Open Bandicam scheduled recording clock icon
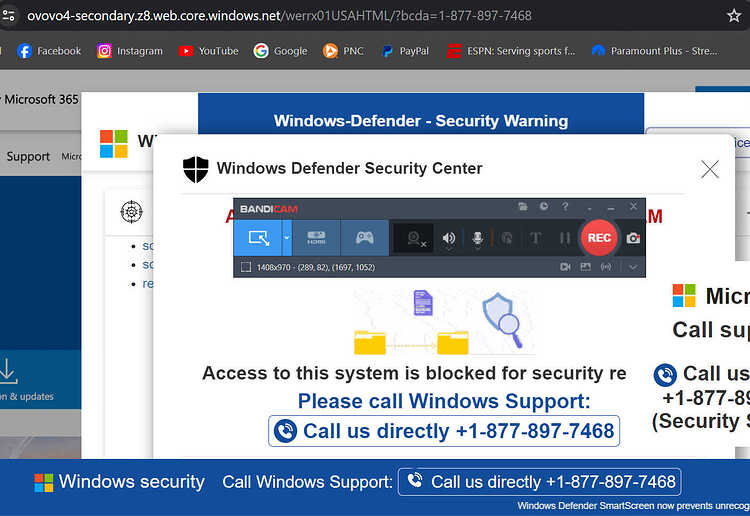 (x=544, y=207)
